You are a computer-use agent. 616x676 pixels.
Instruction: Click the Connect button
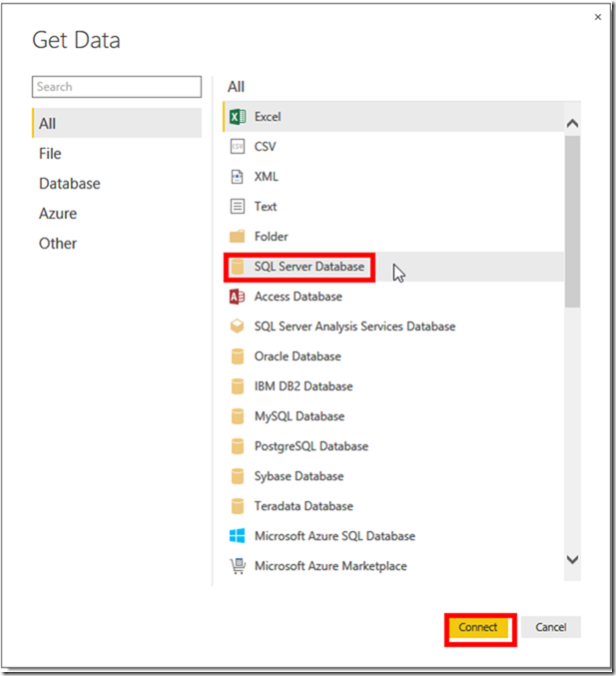[x=478, y=627]
